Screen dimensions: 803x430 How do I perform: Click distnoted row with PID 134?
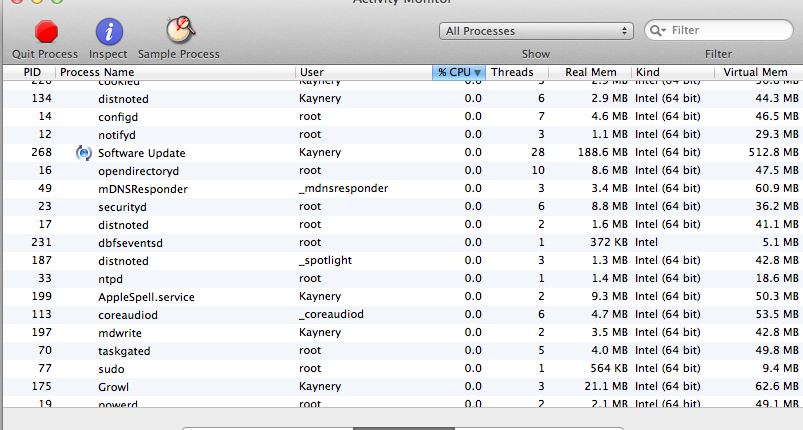point(403,99)
